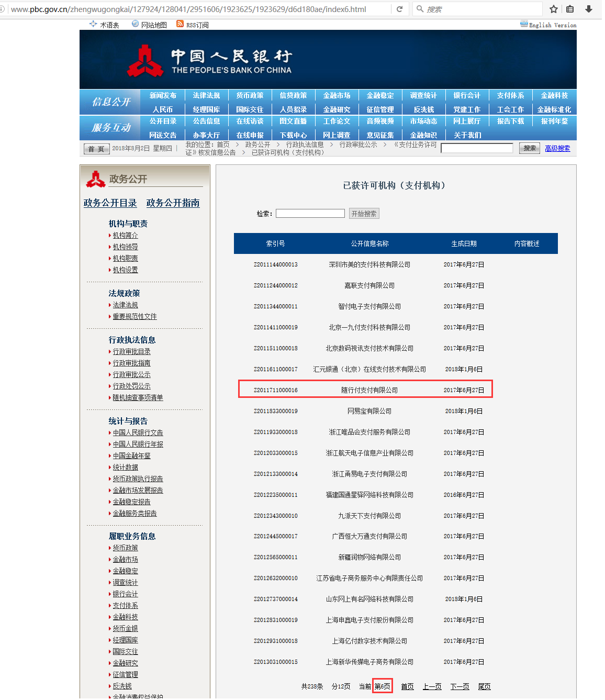Focus the 检索 search input field
Viewport: 605px width, 700px height.
[x=310, y=214]
